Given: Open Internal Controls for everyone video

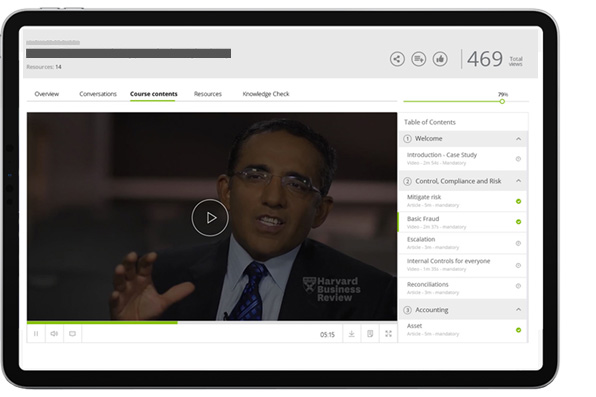Looking at the screenshot, I should pos(463,265).
